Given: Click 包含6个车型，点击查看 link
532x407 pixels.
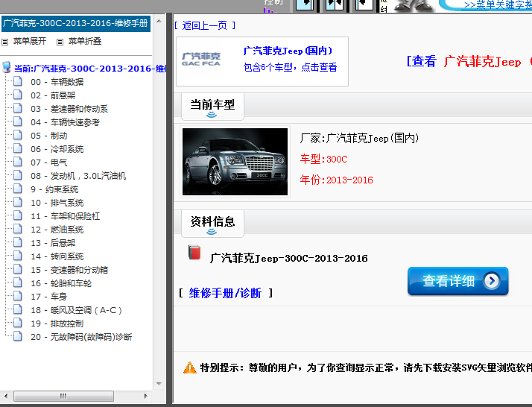Looking at the screenshot, I should pyautogui.click(x=290, y=67).
